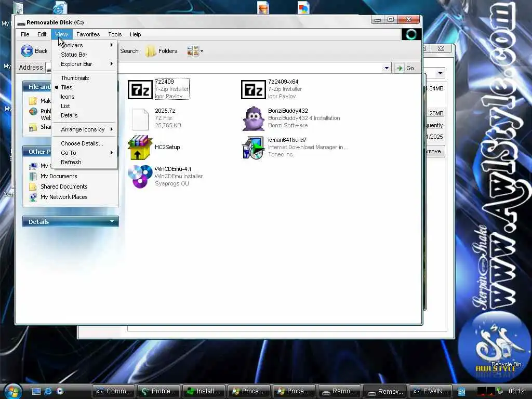Click the Internet Explorer quick launch icon

tap(48, 391)
